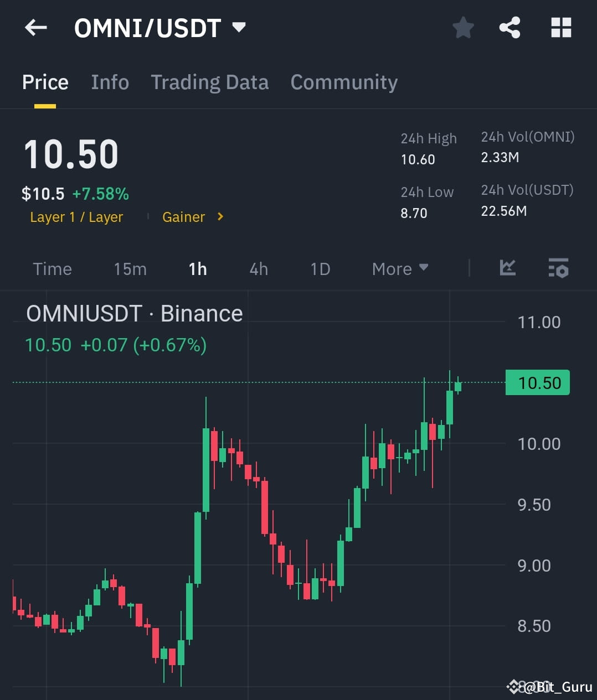The image size is (597, 700).
Task: Select the Time chart view
Action: tap(52, 268)
